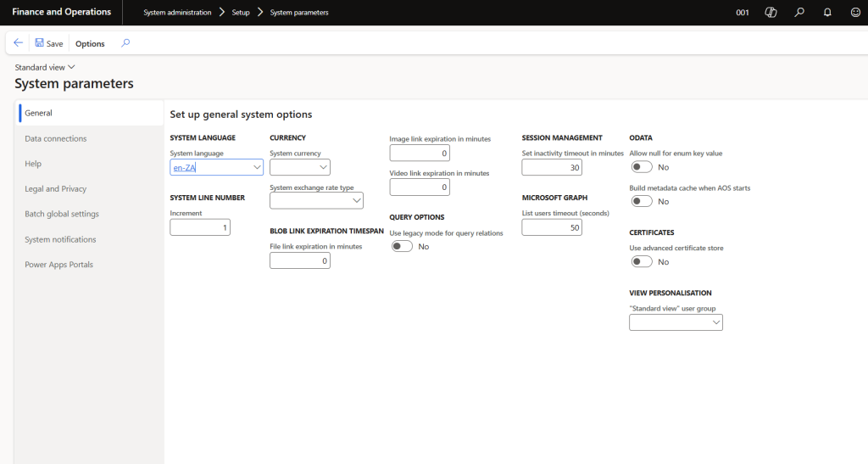This screenshot has height=464, width=868.
Task: Toggle Use legacy mode for query relations
Action: coord(402,246)
